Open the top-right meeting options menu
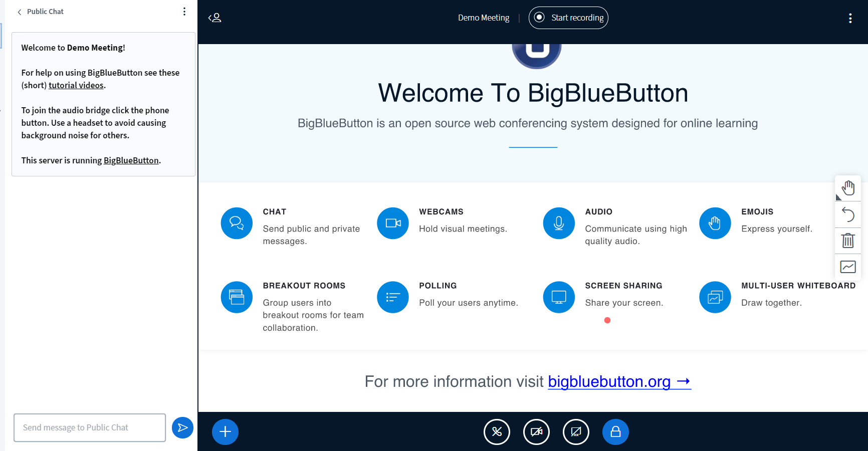The height and width of the screenshot is (451, 868). click(x=850, y=18)
